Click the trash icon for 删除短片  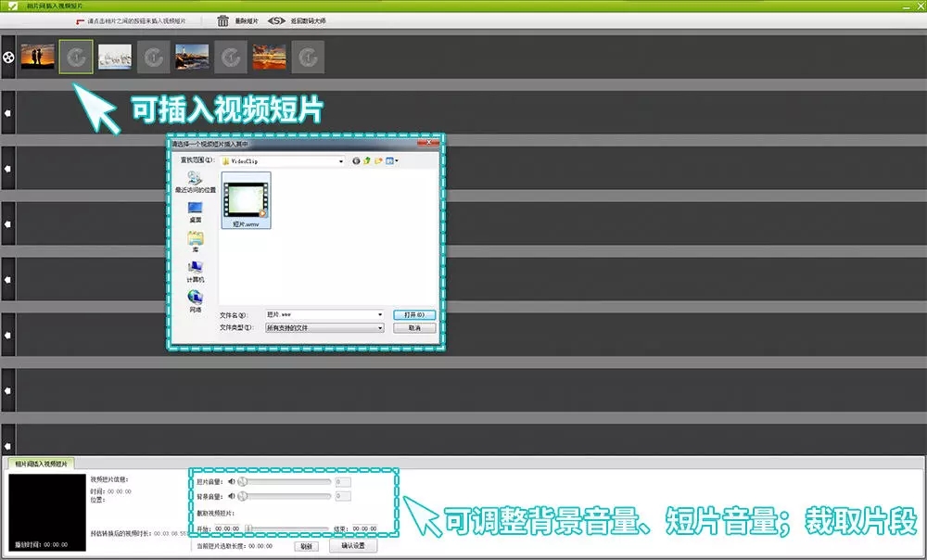click(x=222, y=21)
